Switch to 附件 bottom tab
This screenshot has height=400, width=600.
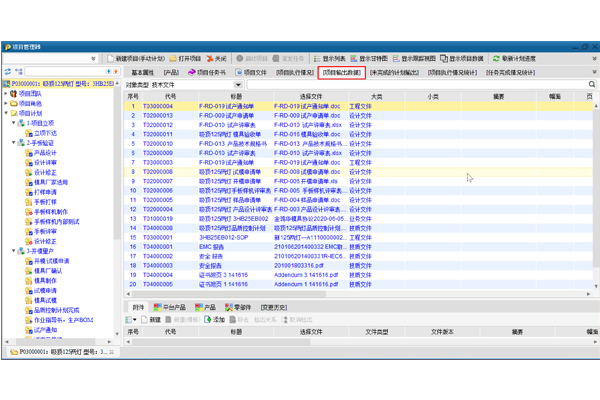tap(138, 307)
